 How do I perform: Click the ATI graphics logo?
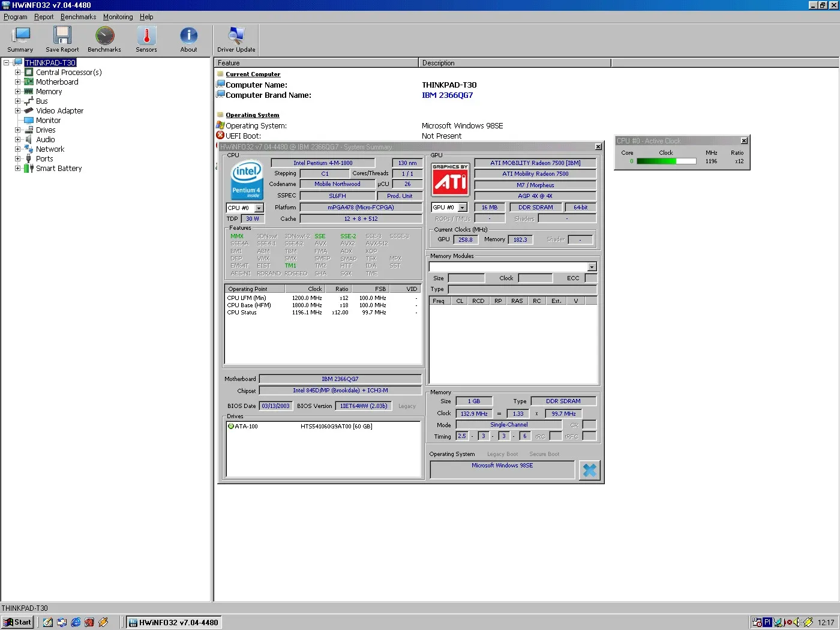tap(451, 179)
